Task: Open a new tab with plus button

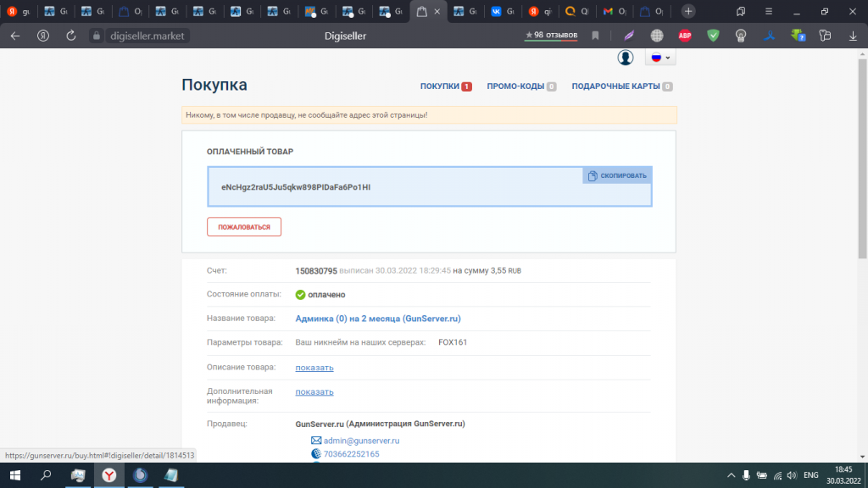Action: 689,12
